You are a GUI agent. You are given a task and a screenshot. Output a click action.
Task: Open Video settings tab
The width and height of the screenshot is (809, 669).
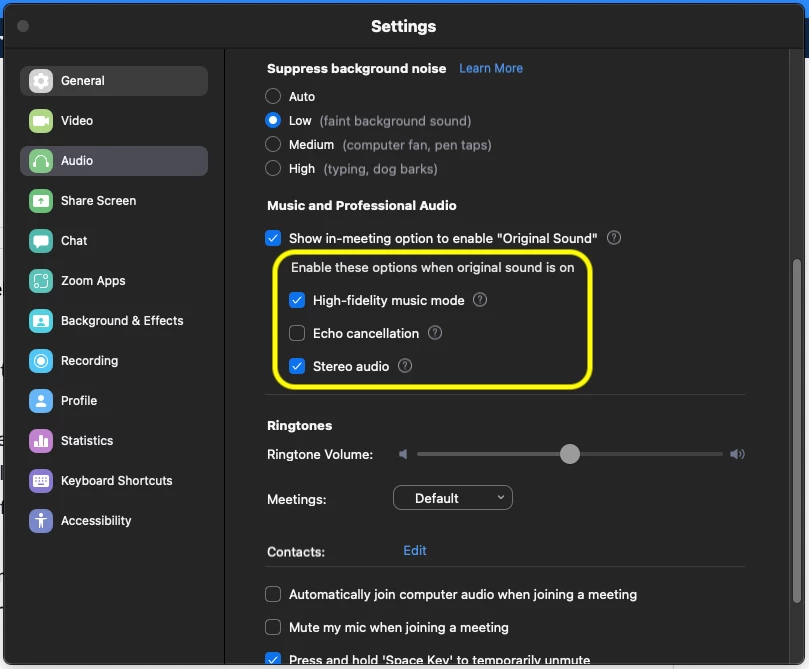114,121
